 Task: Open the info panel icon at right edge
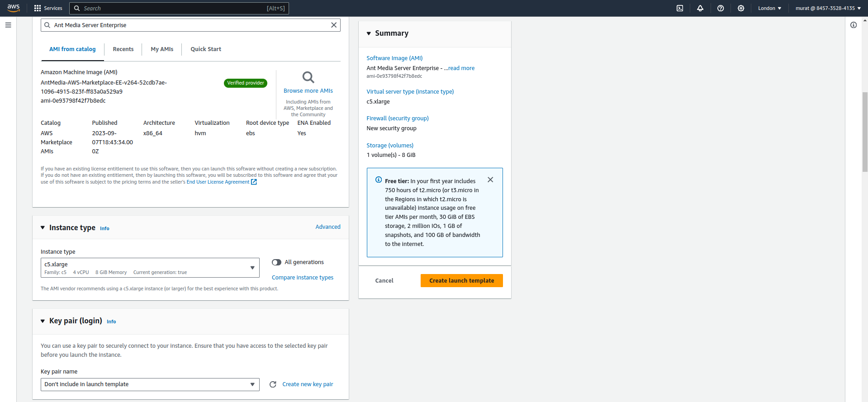click(854, 25)
